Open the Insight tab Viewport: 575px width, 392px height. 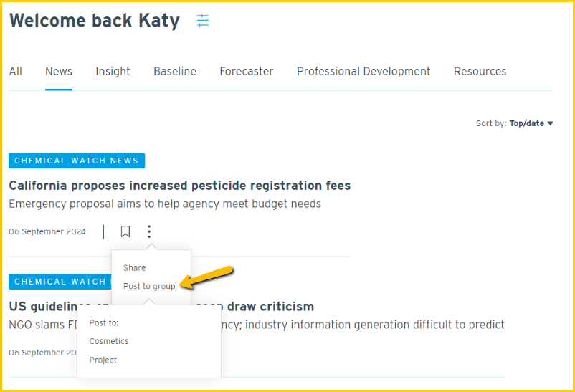[x=113, y=71]
